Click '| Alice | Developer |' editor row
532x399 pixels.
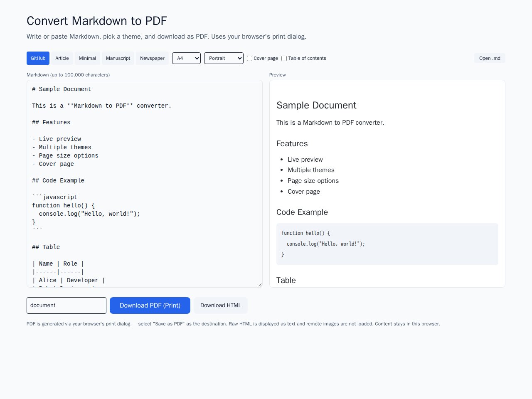pos(69,280)
